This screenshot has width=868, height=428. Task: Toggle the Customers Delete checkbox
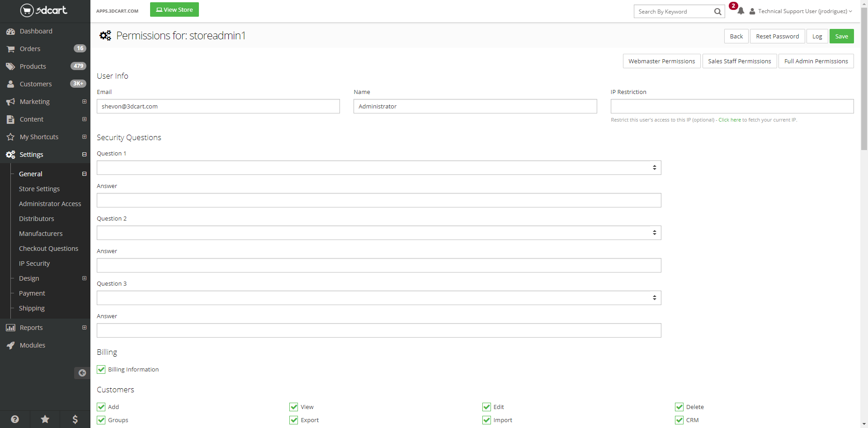point(679,407)
